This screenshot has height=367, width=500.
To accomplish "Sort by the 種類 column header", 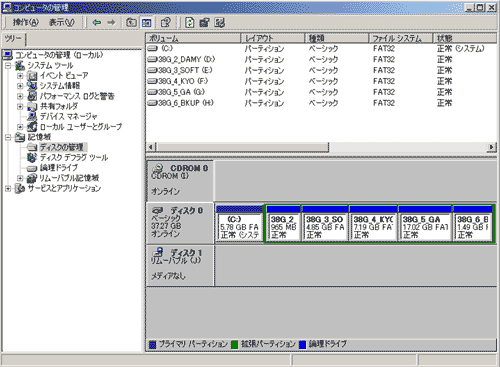I will [x=337, y=38].
